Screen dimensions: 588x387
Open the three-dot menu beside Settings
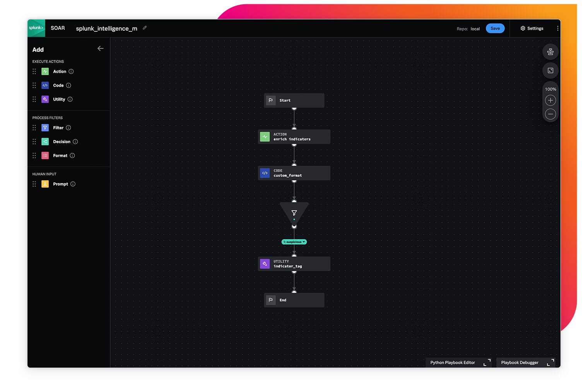pyautogui.click(x=557, y=28)
